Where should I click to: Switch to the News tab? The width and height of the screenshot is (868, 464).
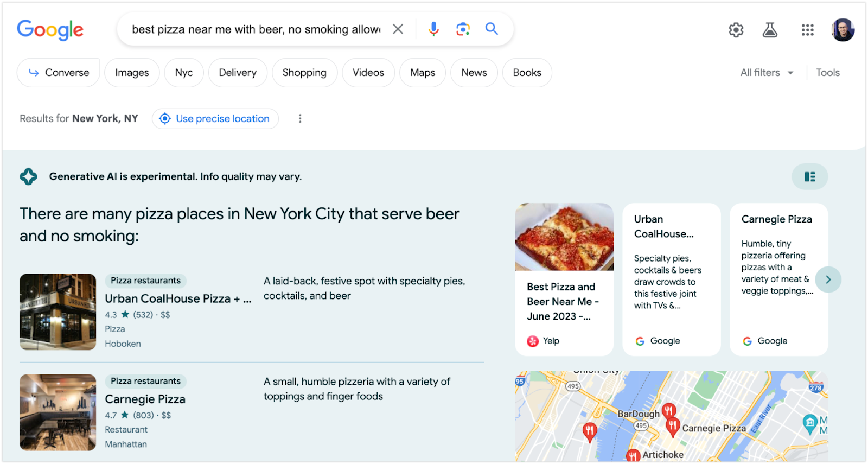474,73
